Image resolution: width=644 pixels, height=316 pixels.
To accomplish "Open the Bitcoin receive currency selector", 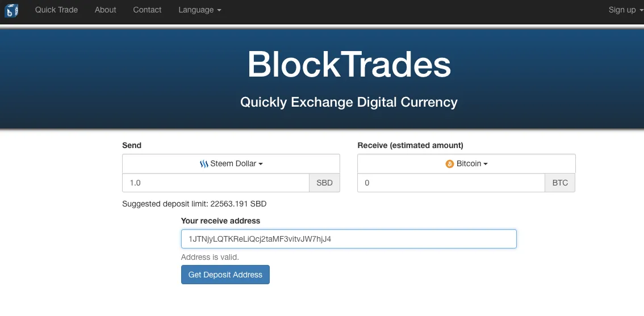I will (466, 163).
